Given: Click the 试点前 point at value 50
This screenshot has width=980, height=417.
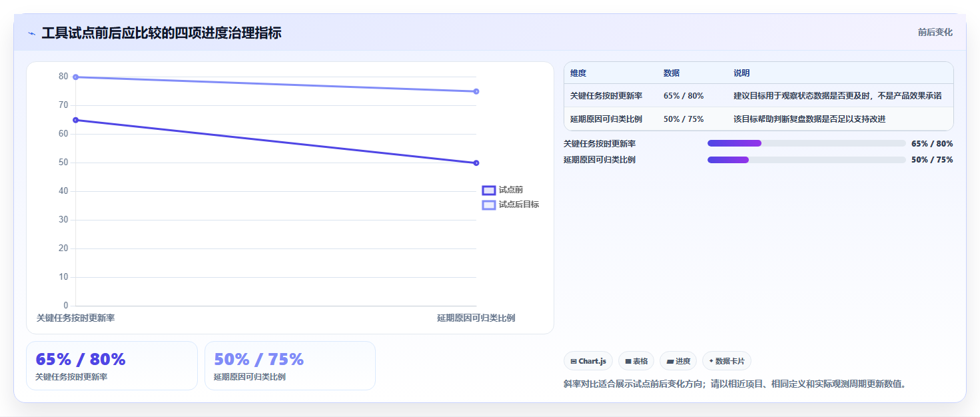Looking at the screenshot, I should [x=476, y=163].
